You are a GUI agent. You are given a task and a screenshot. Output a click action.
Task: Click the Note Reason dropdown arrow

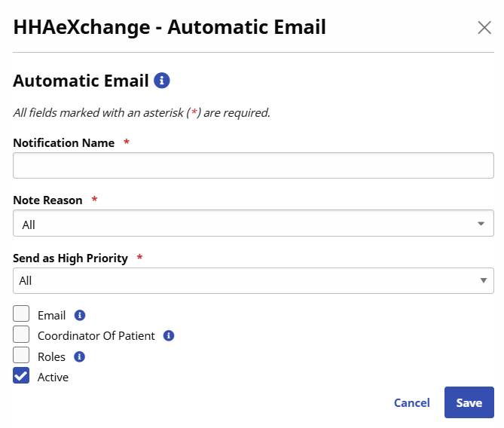(481, 224)
